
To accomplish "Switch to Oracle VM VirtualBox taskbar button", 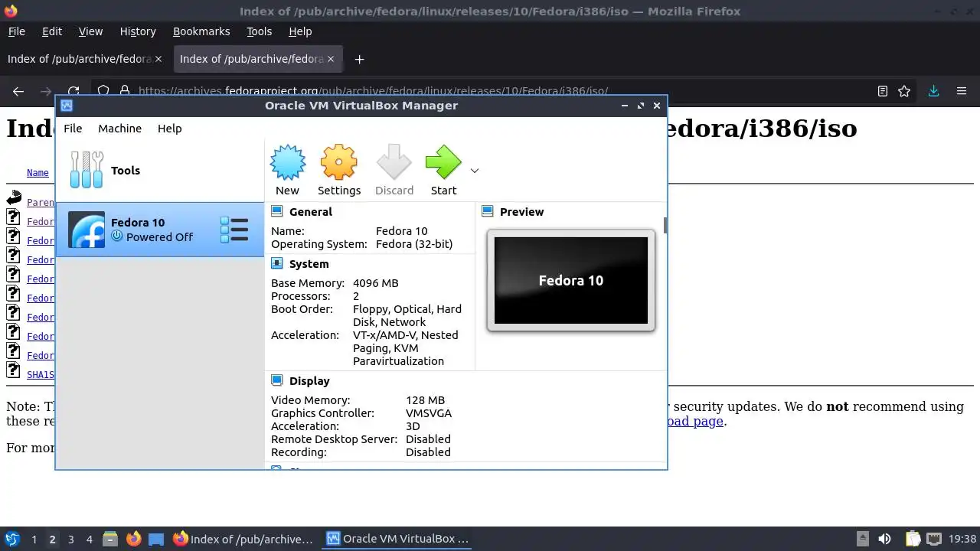I will pyautogui.click(x=397, y=539).
